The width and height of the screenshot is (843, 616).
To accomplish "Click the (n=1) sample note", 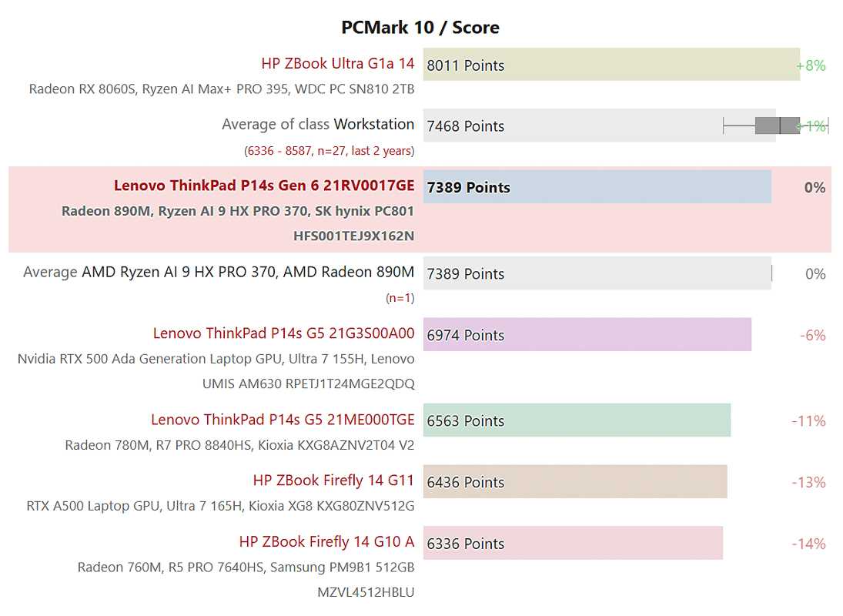I will tap(400, 298).
